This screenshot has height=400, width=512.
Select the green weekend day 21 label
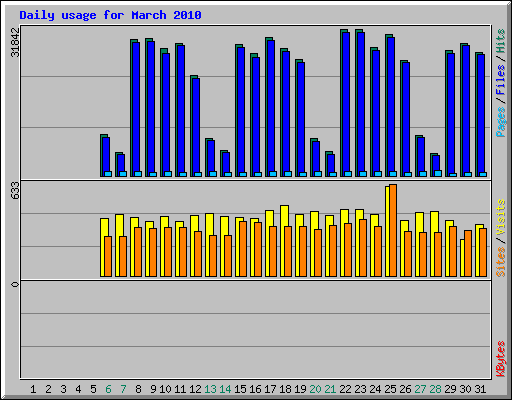click(330, 389)
